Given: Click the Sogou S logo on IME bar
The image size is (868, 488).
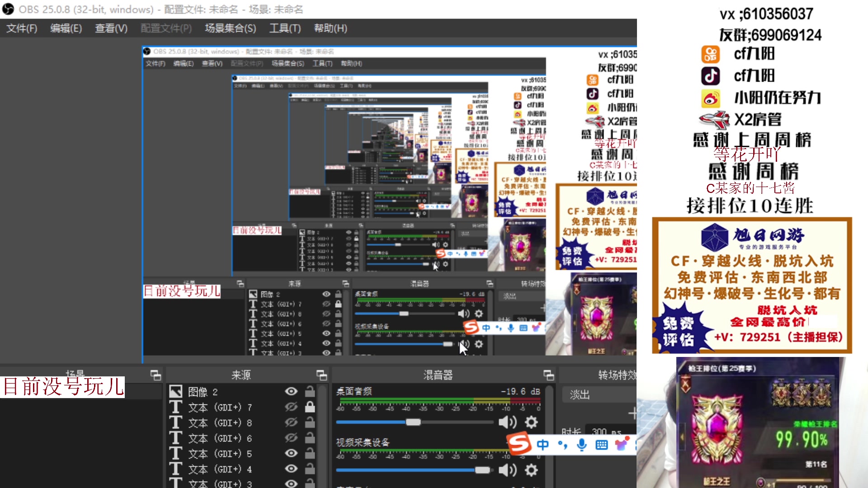Looking at the screenshot, I should pyautogui.click(x=519, y=444).
